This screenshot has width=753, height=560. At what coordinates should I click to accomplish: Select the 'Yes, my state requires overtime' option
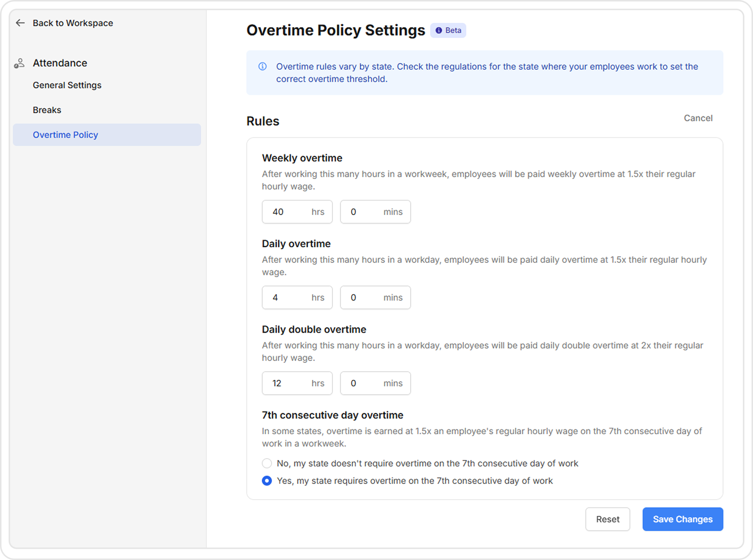(x=267, y=480)
